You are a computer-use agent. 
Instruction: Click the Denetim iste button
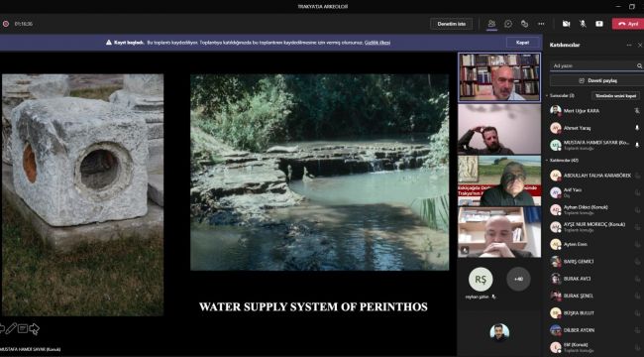[452, 24]
